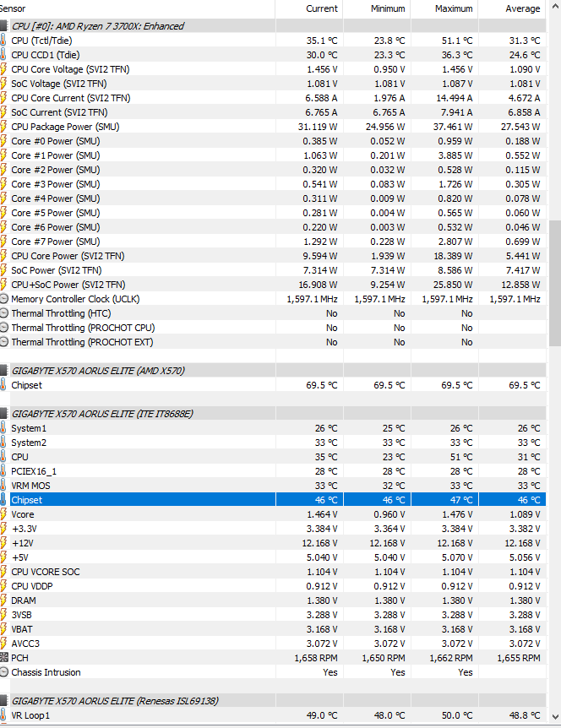Click the scrollbar up arrow
Viewport: 561px width, 728px height.
tap(555, 7)
